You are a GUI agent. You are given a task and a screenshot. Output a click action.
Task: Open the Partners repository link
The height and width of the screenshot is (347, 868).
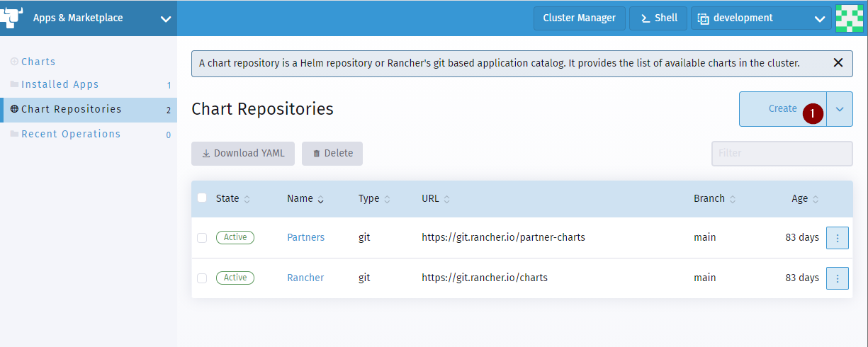pos(305,238)
